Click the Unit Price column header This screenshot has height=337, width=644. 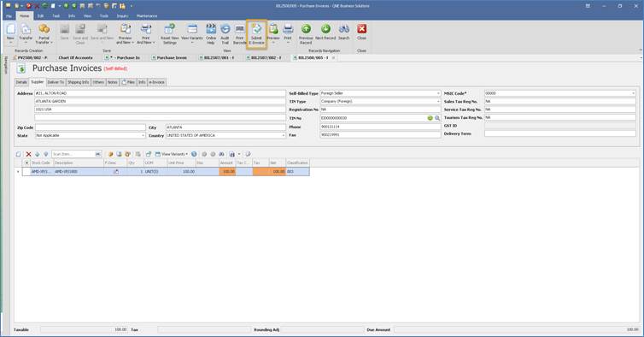[181, 163]
